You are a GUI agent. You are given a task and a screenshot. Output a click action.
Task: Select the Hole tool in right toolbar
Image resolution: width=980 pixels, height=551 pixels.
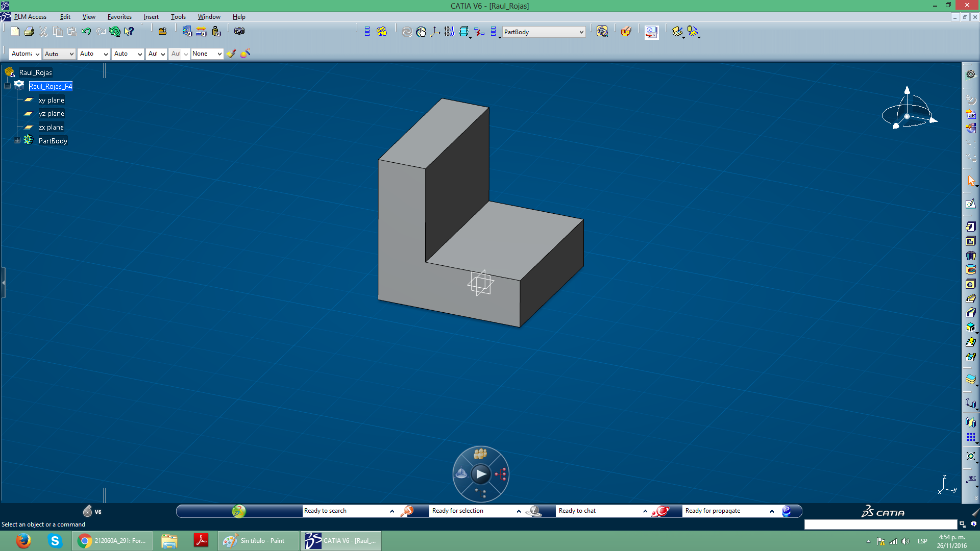(x=970, y=284)
